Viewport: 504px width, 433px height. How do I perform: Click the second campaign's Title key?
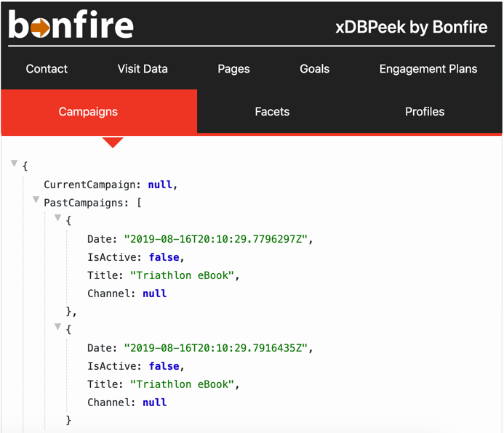tap(103, 384)
